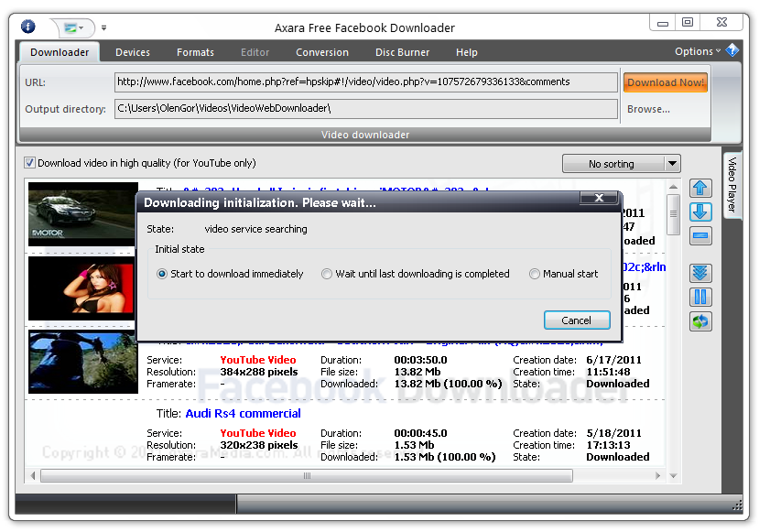Click the vertical scrollbar thumb in list
This screenshot has height=532, width=759.
[x=673, y=214]
